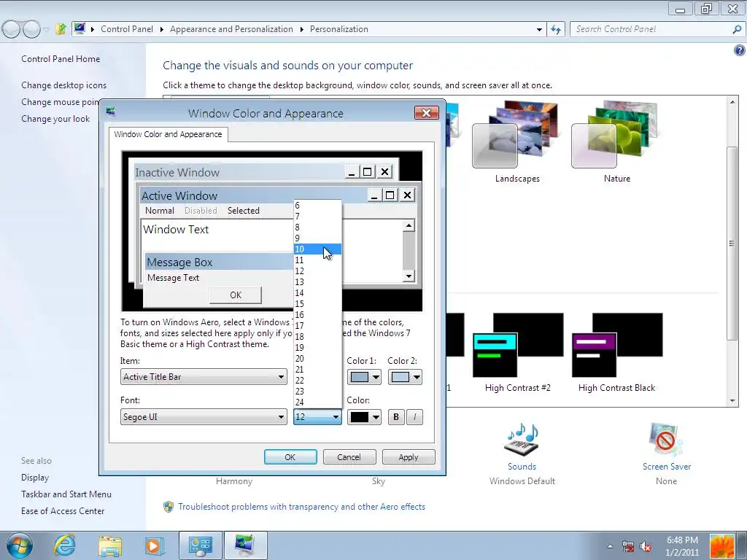Click the preview scrollbar down arrow

(x=409, y=276)
